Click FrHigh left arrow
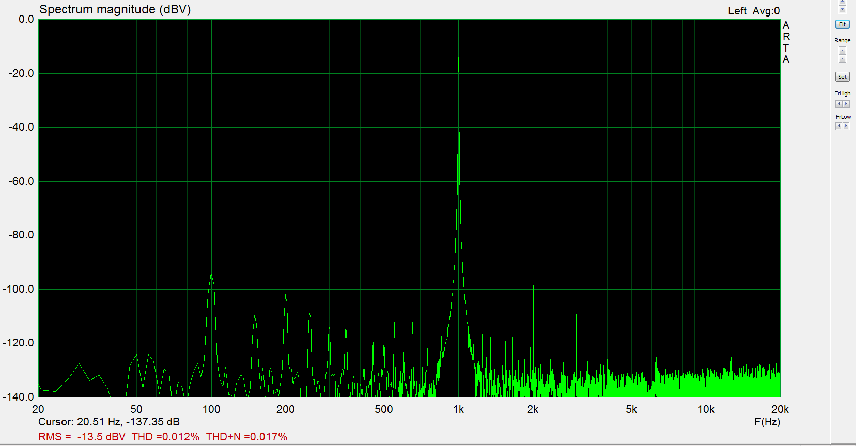The width and height of the screenshot is (868, 446). coord(839,104)
